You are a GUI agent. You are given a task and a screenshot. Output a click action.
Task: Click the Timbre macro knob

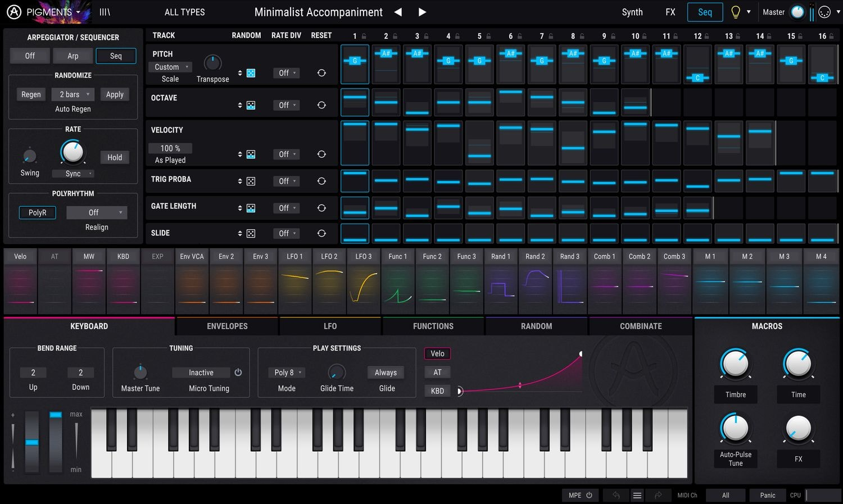[x=735, y=364]
